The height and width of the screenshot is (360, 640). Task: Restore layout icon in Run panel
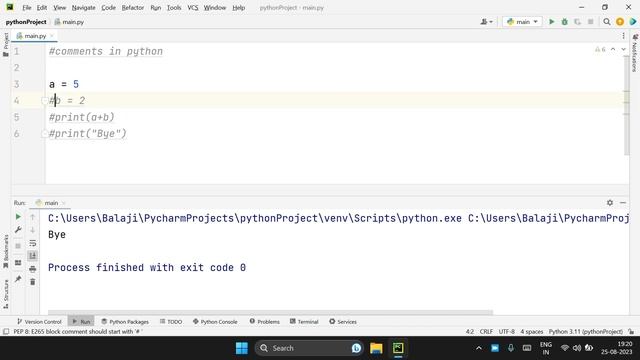[x=18, y=263]
